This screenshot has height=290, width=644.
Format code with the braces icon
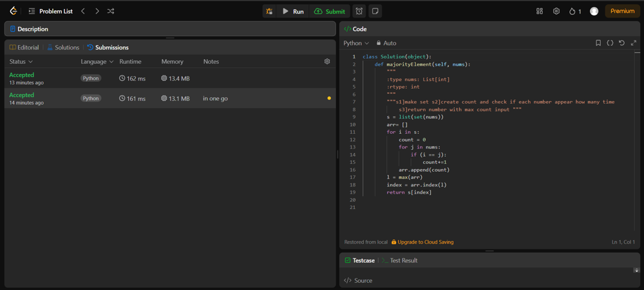click(x=610, y=43)
